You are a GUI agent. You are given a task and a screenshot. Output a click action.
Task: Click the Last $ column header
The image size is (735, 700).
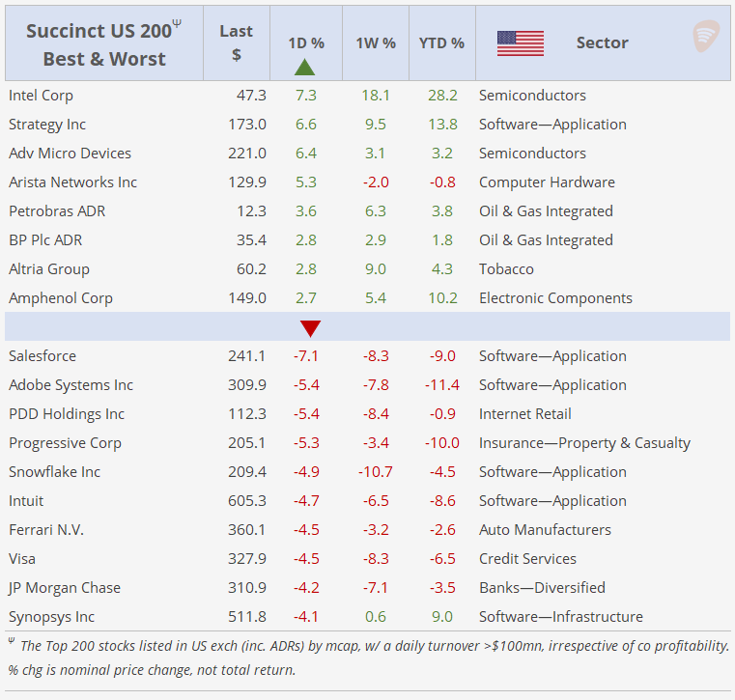[237, 42]
